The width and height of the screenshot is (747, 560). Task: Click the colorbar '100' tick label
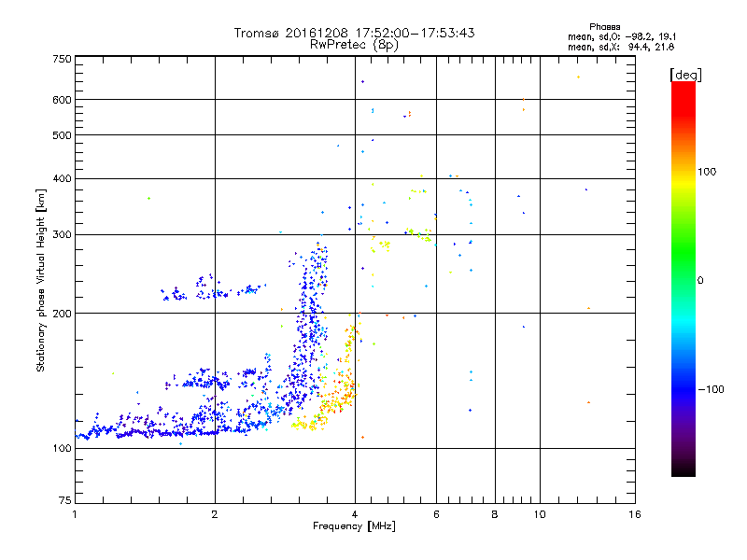(707, 172)
